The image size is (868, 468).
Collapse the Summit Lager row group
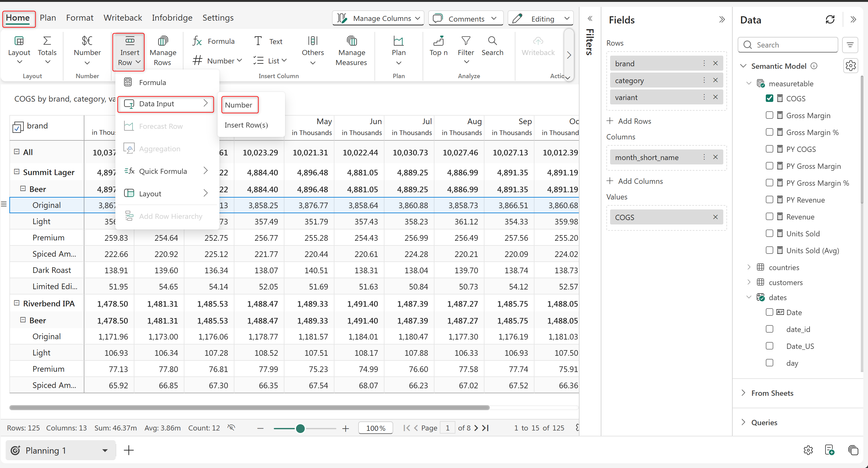pos(17,172)
